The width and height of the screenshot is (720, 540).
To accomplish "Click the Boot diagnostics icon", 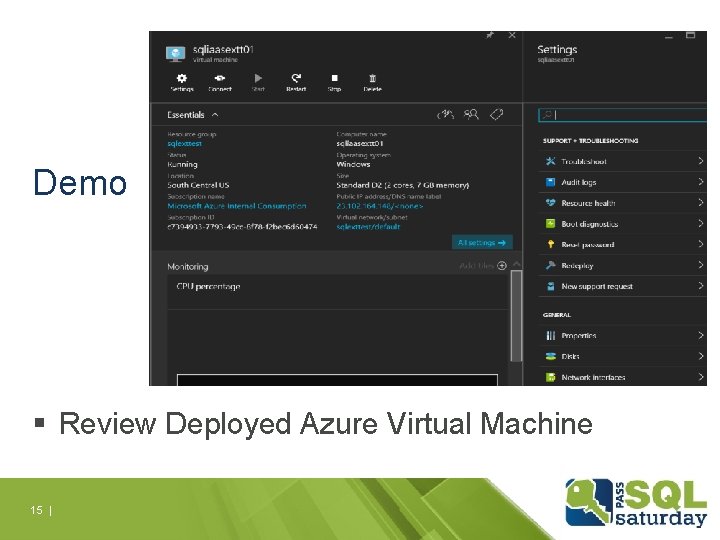I will (x=550, y=224).
